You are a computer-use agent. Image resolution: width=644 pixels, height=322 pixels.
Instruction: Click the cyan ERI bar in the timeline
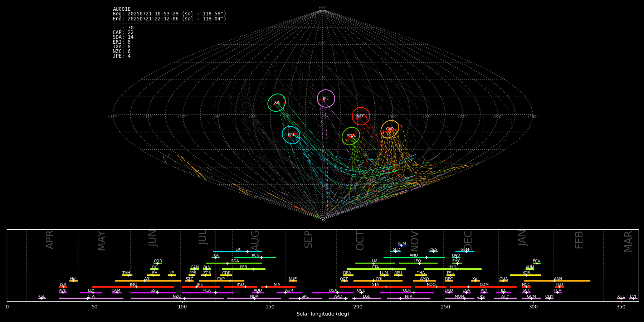(x=238, y=252)
